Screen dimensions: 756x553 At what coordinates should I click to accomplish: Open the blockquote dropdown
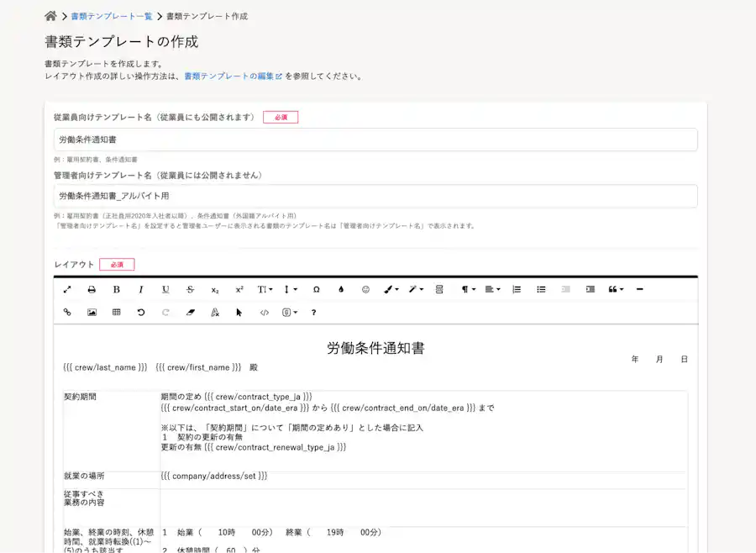[x=615, y=289]
